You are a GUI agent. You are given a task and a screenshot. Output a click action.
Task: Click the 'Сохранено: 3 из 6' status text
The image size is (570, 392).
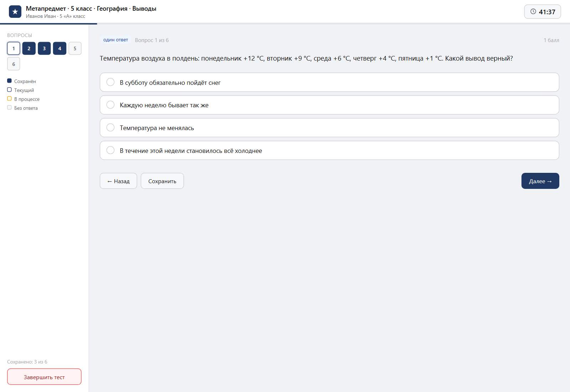tap(27, 362)
